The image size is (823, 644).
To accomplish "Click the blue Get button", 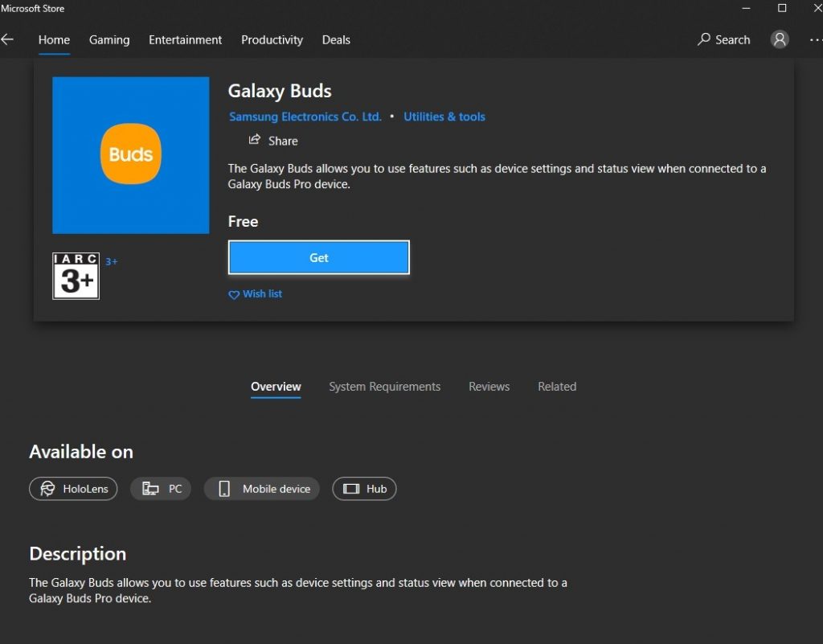I will click(x=318, y=258).
